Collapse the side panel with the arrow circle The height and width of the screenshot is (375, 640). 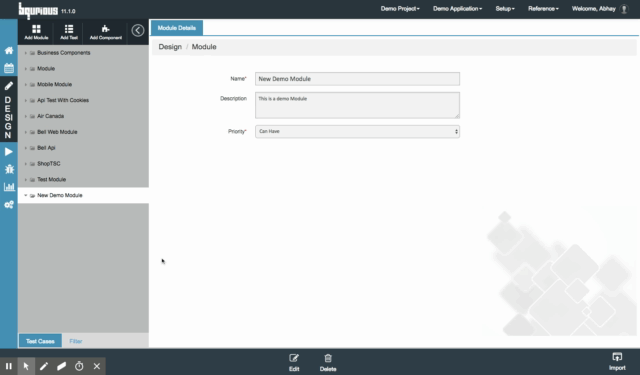[138, 30]
